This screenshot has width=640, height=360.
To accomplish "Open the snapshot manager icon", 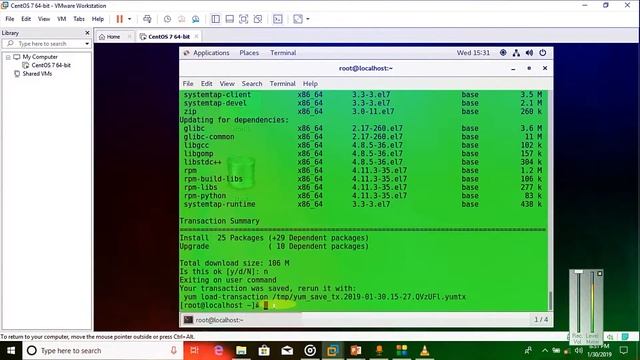I will pyautogui.click(x=196, y=19).
